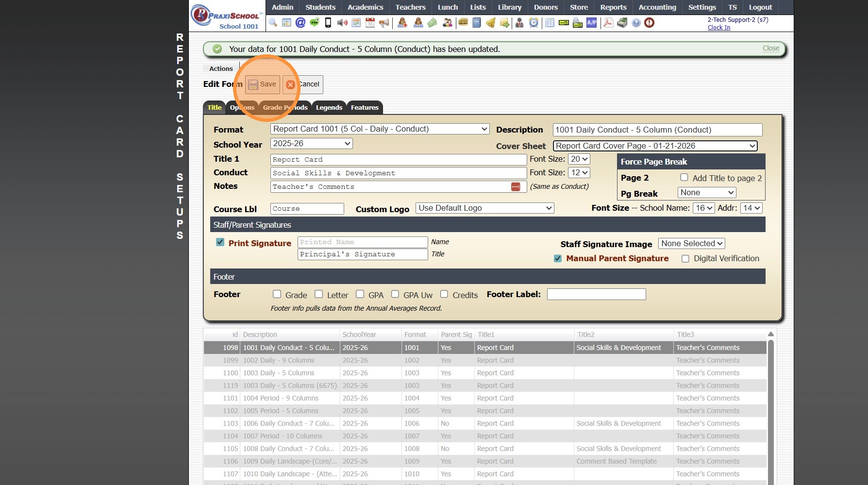Open the Pg Break dropdown
This screenshot has width=868, height=485.
coord(706,193)
